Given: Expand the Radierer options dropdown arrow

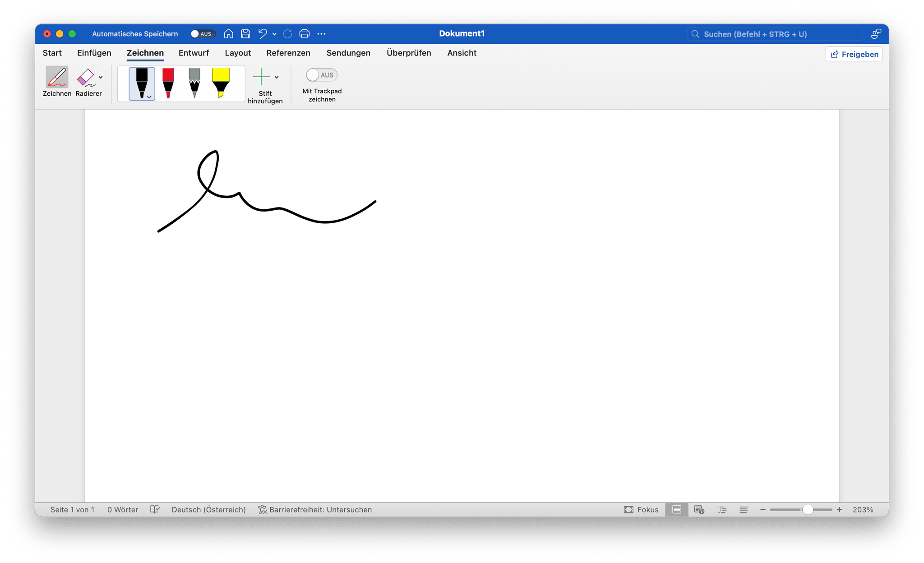Looking at the screenshot, I should pyautogui.click(x=101, y=77).
